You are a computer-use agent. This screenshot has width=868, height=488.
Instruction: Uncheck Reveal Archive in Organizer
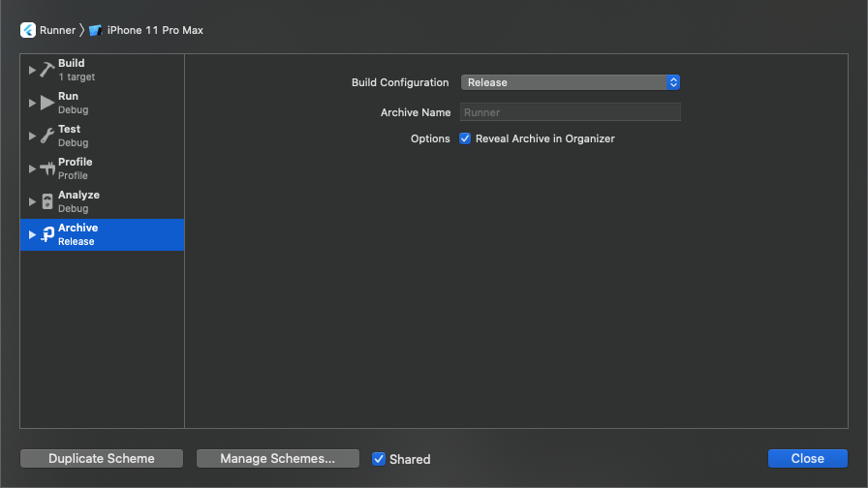[x=465, y=138]
